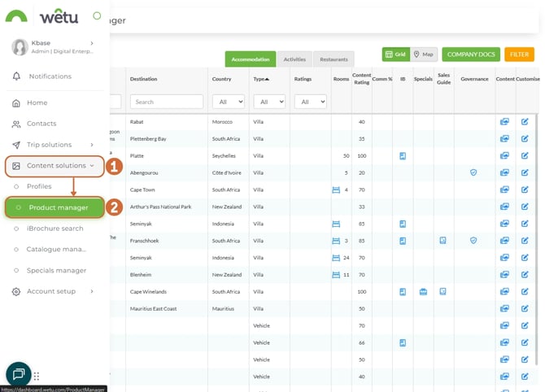Open Content icon for Plettenberg Bay row
This screenshot has width=545, height=392.
click(x=504, y=138)
